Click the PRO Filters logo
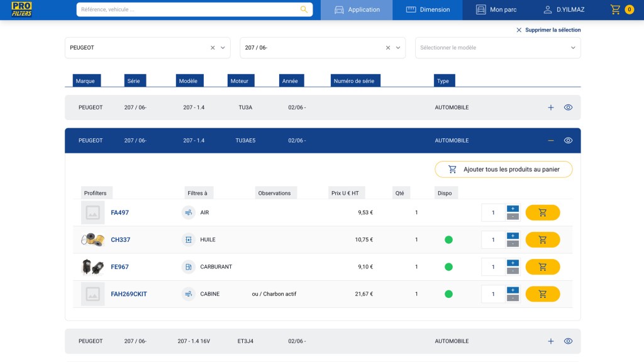 pyautogui.click(x=22, y=9)
